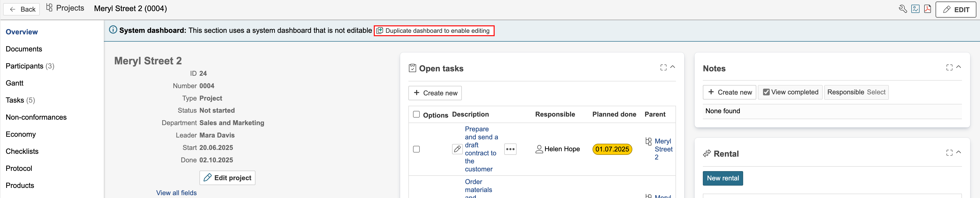Screen dimensions: 980x198
Task: Collapse the Open tasks panel
Action: point(673,67)
